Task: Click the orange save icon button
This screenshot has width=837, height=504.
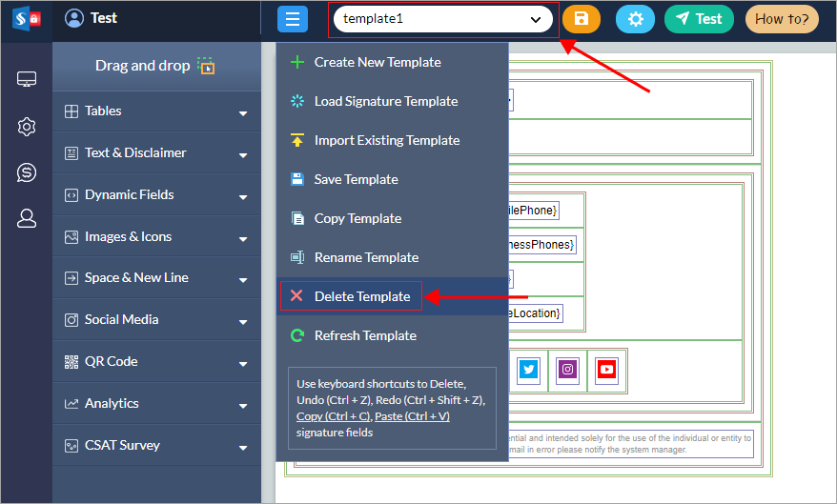Action: tap(582, 19)
